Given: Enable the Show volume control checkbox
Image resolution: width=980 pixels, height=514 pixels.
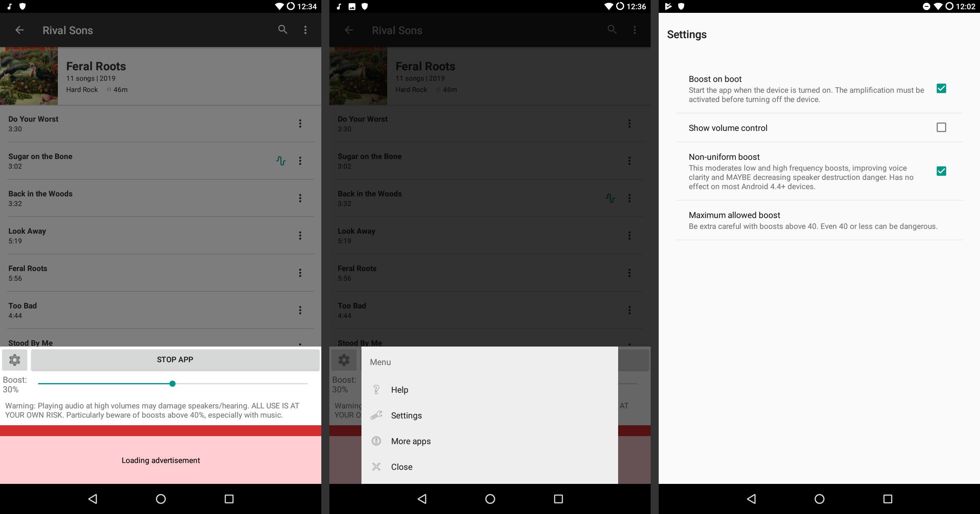Looking at the screenshot, I should click(x=942, y=127).
